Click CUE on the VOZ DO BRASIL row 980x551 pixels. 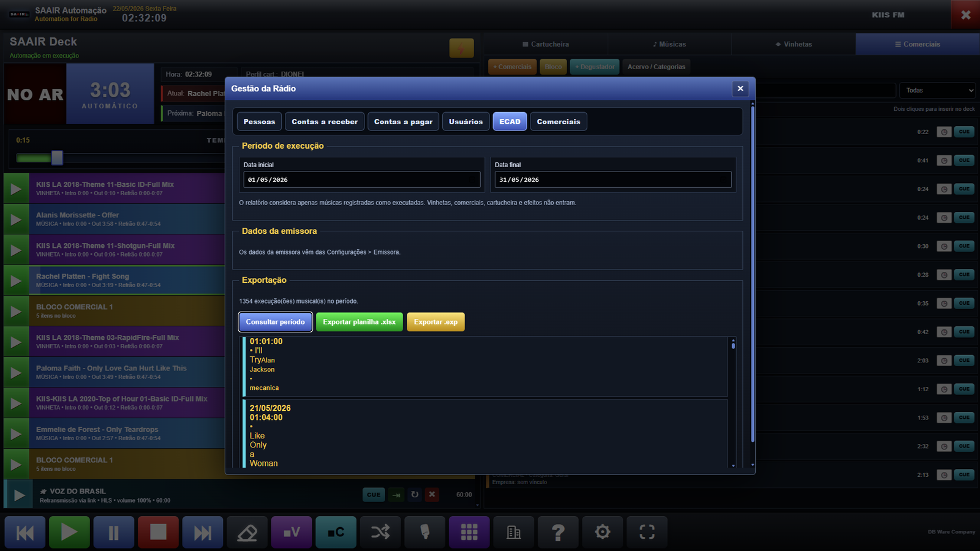tap(374, 495)
